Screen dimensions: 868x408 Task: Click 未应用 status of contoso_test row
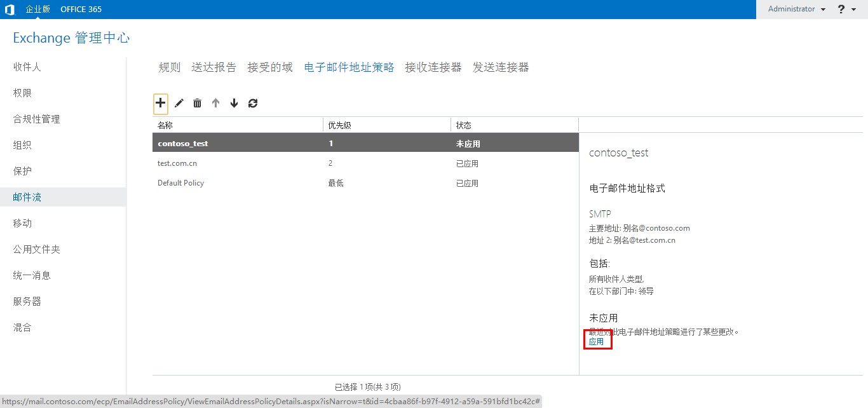(x=468, y=144)
